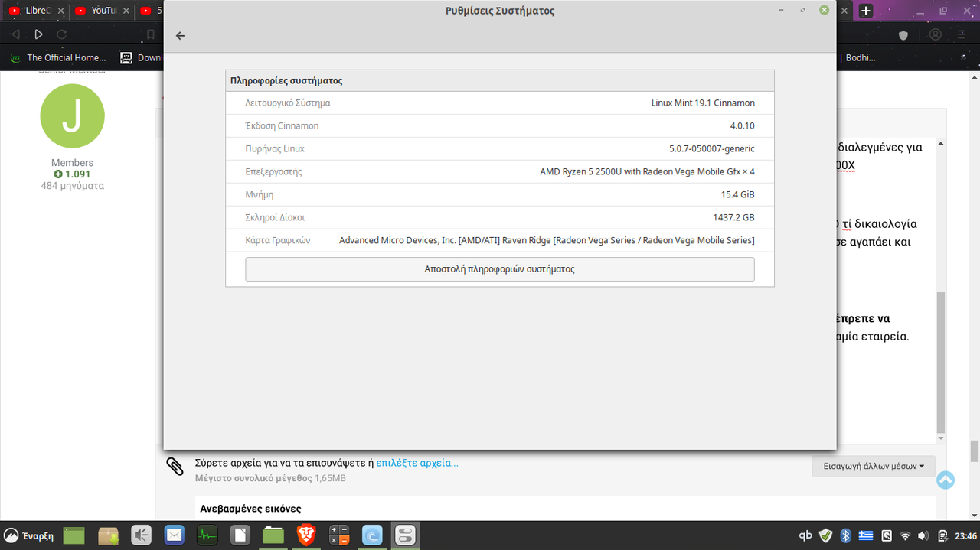The width and height of the screenshot is (980, 550).
Task: Open the Downl... bookmark
Action: pos(142,57)
